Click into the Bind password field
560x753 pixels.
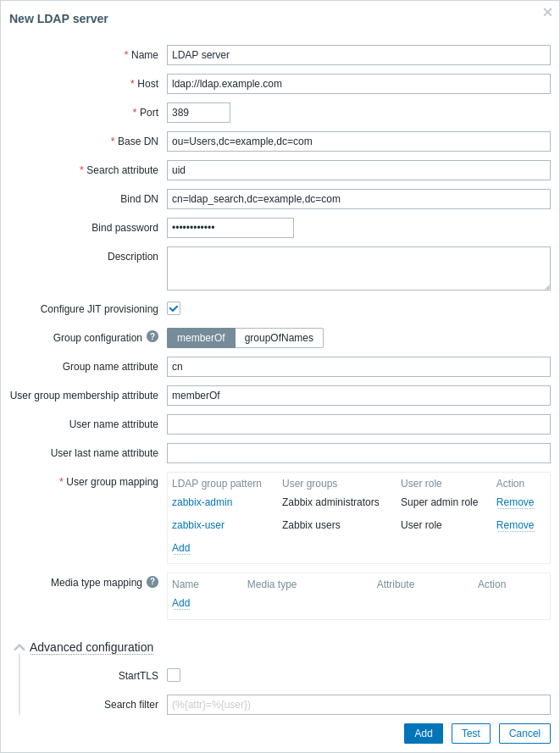[x=230, y=228]
